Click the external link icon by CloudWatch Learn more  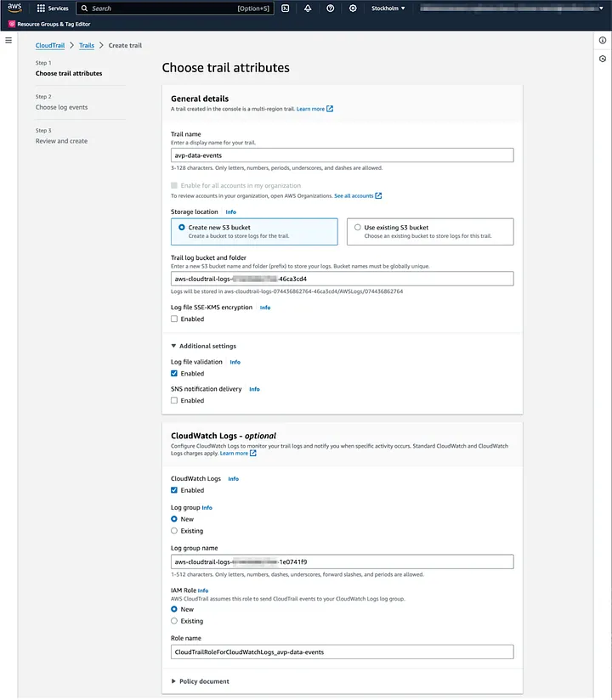tap(253, 453)
